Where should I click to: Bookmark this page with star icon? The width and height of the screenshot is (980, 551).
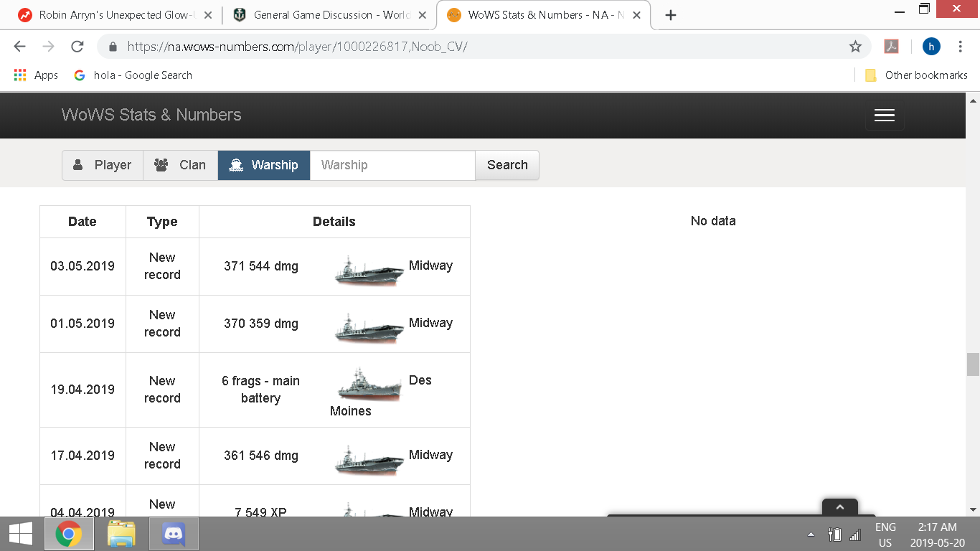pyautogui.click(x=855, y=47)
